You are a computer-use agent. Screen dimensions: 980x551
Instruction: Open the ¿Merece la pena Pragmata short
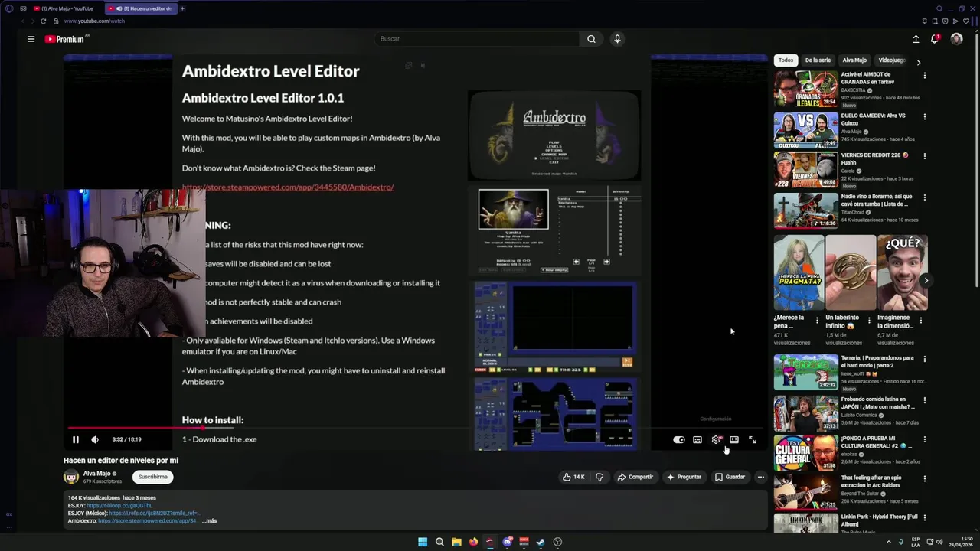[799, 272]
